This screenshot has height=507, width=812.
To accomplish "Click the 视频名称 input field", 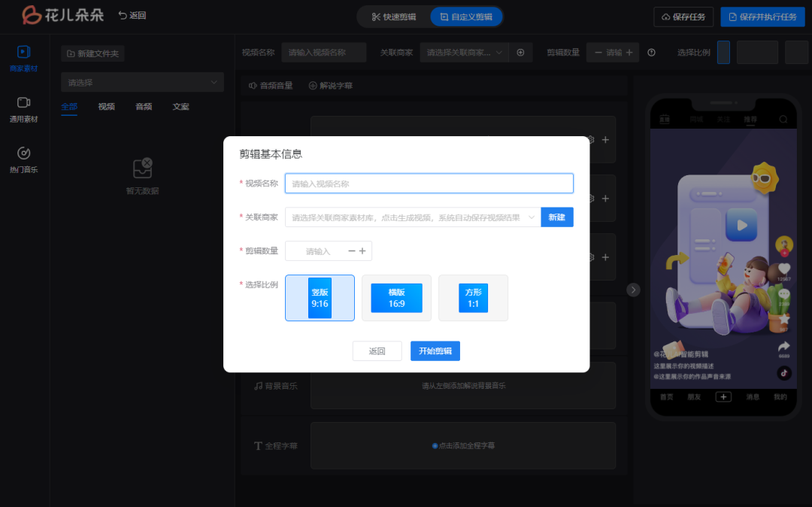I will pyautogui.click(x=429, y=183).
